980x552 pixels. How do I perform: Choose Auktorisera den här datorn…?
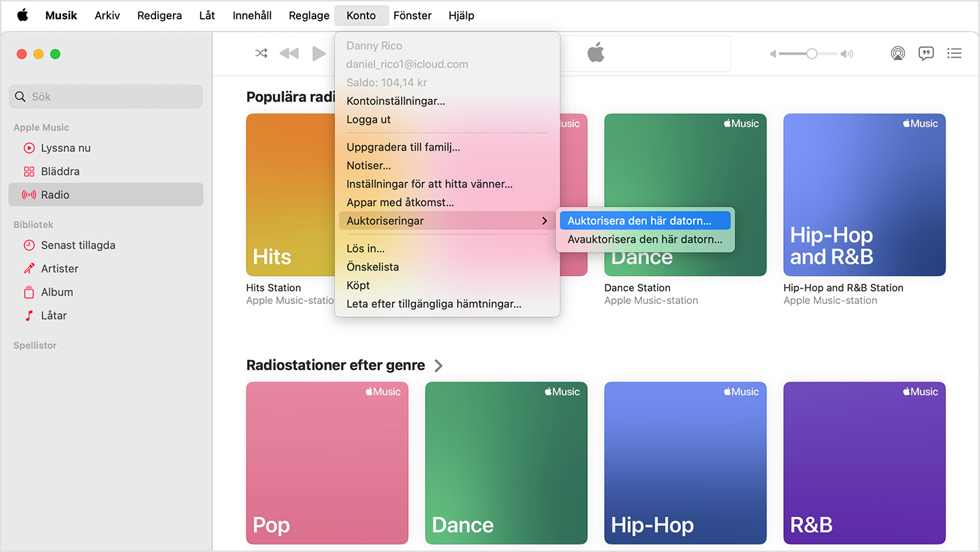(645, 221)
